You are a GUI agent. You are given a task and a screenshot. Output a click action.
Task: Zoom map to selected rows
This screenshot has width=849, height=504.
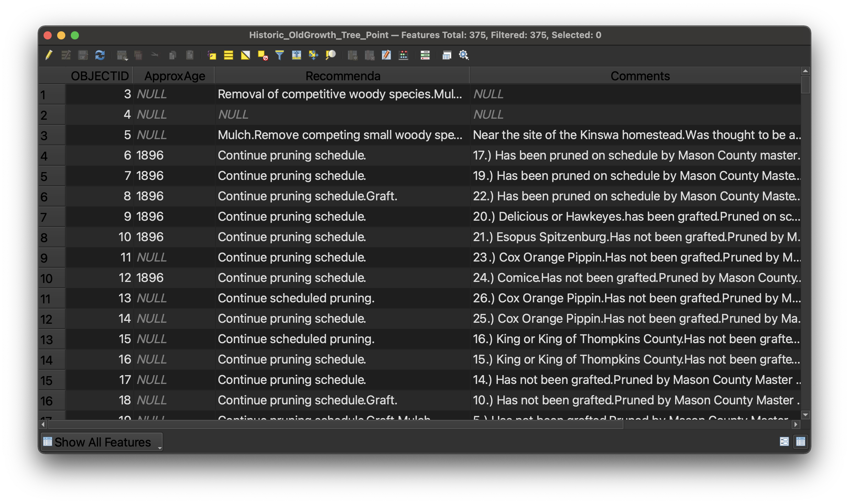tap(330, 55)
